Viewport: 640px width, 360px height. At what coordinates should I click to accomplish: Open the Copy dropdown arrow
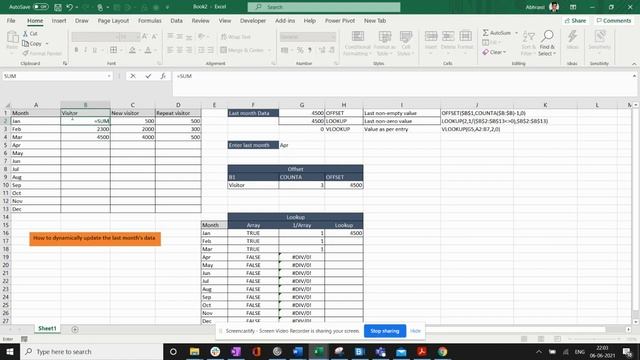(x=47, y=43)
